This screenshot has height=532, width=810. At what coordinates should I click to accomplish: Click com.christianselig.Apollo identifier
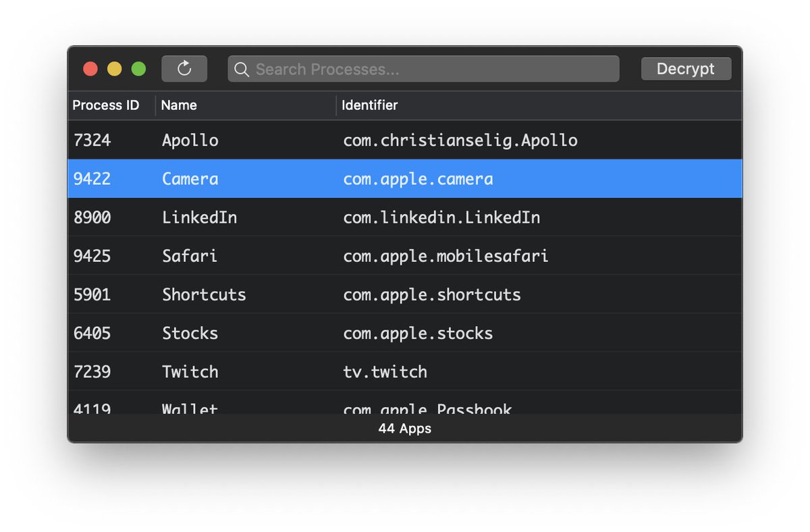pos(460,140)
